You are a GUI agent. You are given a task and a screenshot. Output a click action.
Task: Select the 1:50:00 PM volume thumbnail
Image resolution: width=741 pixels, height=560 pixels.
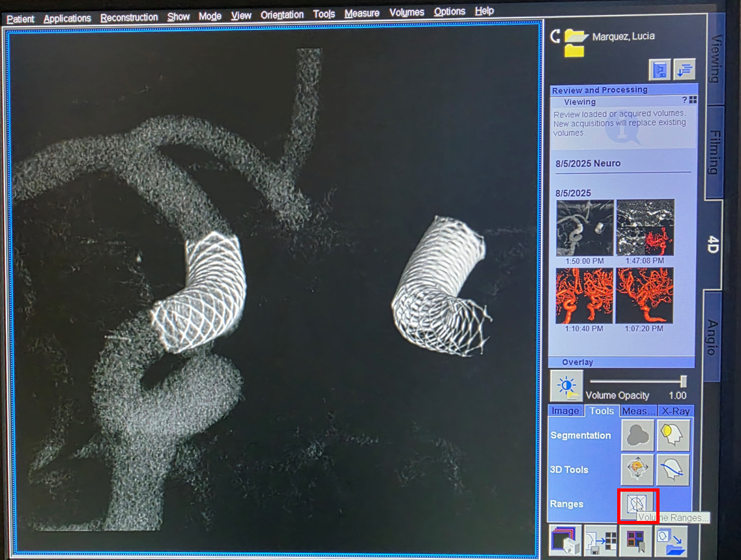[x=585, y=228]
